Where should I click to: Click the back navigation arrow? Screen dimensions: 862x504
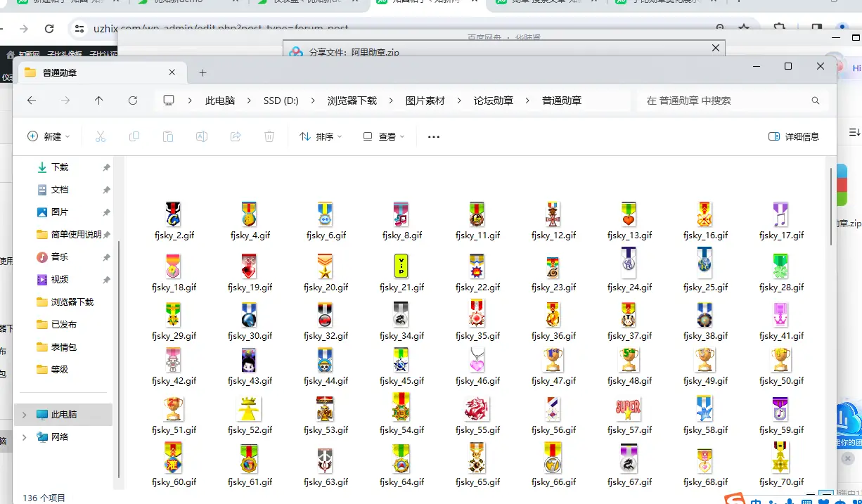click(x=32, y=100)
